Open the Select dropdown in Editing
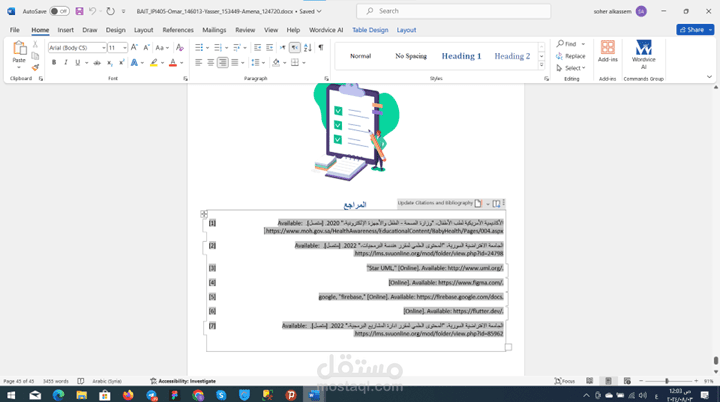The image size is (720, 402). click(x=571, y=68)
